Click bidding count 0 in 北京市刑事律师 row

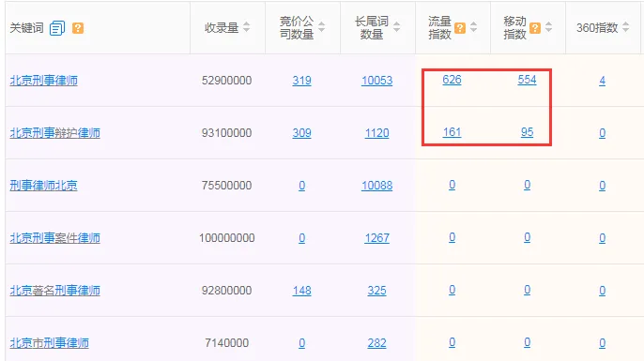point(302,343)
